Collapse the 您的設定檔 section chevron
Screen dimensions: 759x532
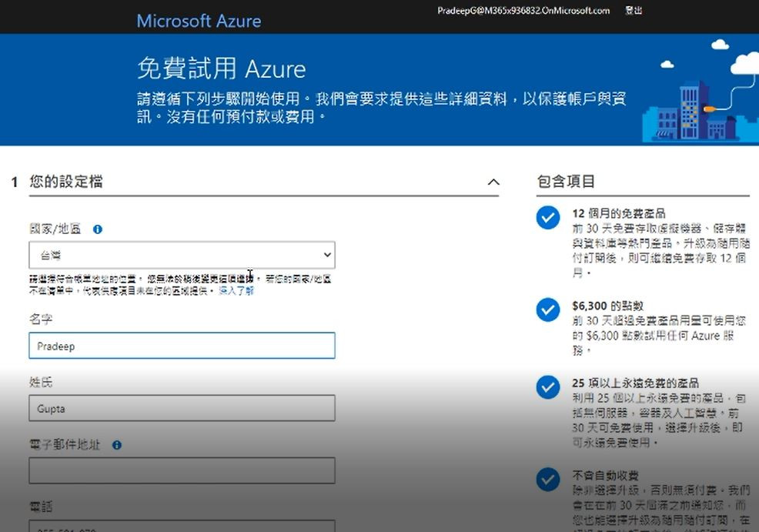[x=493, y=182]
